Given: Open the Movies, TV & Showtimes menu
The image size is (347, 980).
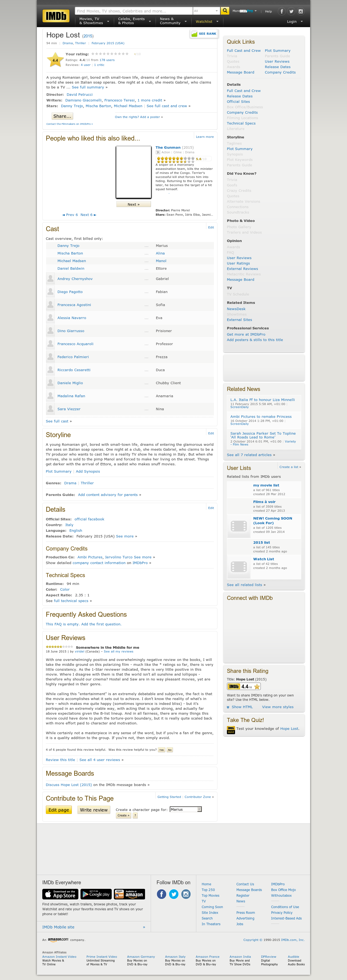Looking at the screenshot, I should click(x=94, y=21).
